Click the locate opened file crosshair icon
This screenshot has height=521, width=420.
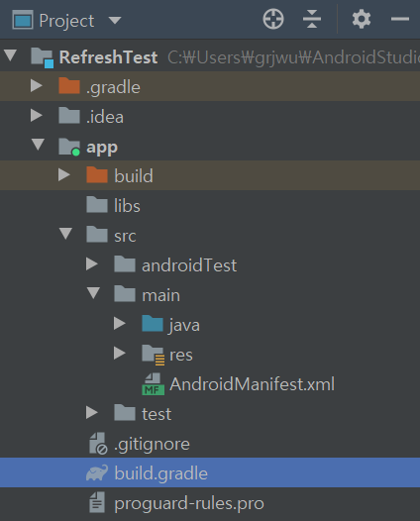273,19
